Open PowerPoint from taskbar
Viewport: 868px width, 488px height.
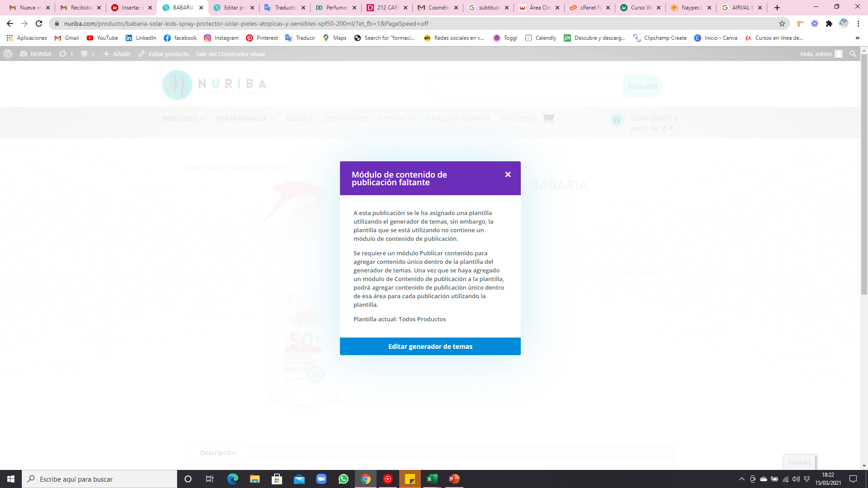454,479
